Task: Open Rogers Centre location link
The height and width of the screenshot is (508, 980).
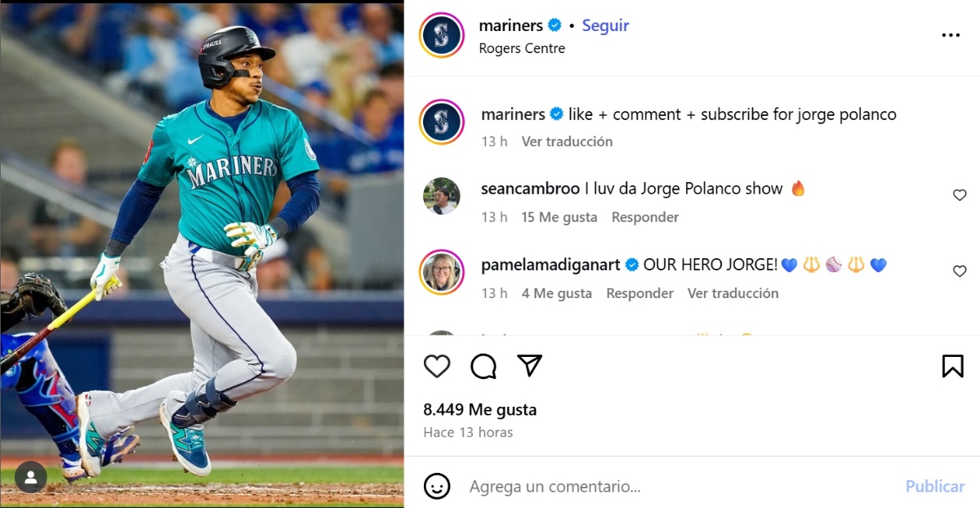Action: [522, 48]
